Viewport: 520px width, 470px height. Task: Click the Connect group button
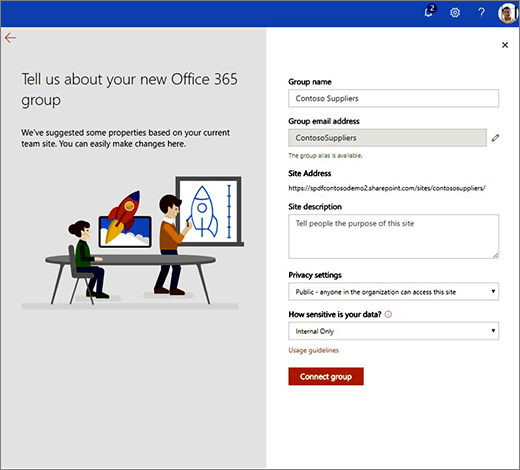[326, 376]
